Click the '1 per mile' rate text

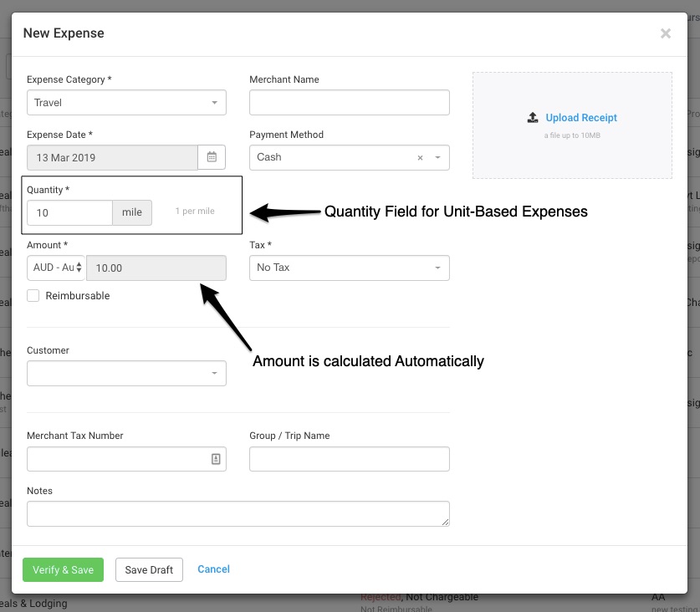pos(195,212)
